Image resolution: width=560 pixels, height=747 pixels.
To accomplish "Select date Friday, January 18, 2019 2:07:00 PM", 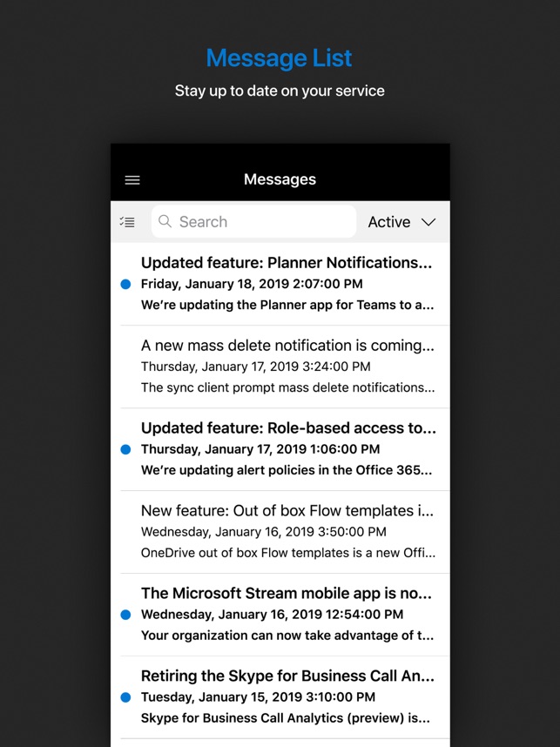I will (x=252, y=284).
